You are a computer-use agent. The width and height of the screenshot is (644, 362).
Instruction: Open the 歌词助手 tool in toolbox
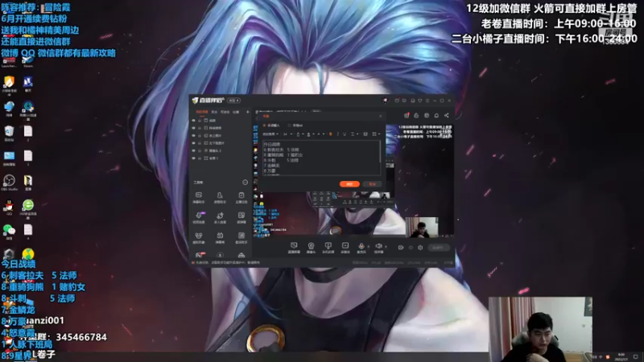[x=241, y=237]
